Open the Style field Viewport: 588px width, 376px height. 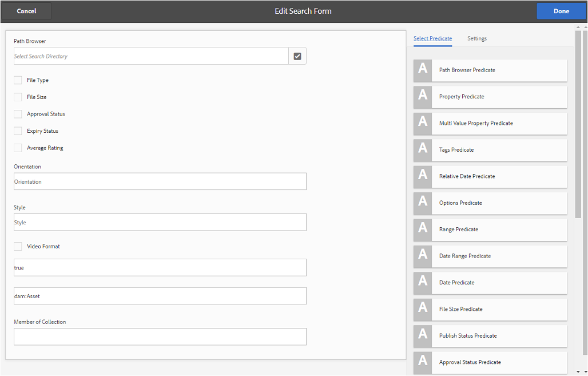coord(160,222)
